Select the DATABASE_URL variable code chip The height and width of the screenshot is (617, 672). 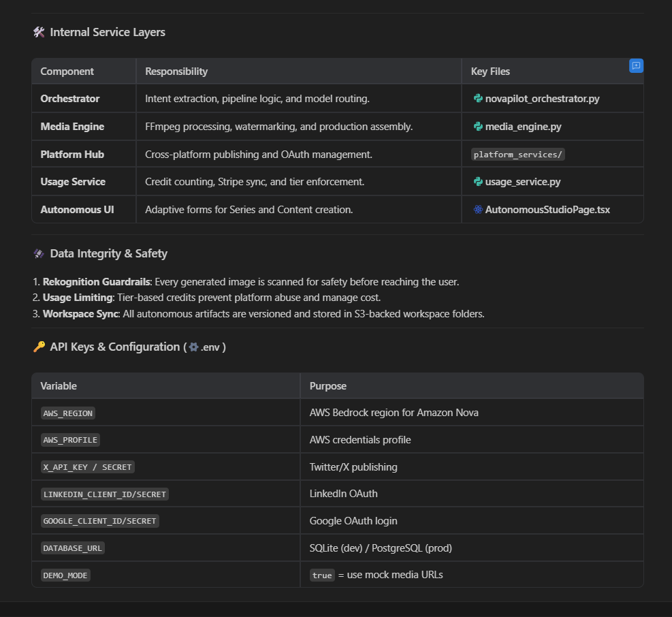pyautogui.click(x=74, y=548)
